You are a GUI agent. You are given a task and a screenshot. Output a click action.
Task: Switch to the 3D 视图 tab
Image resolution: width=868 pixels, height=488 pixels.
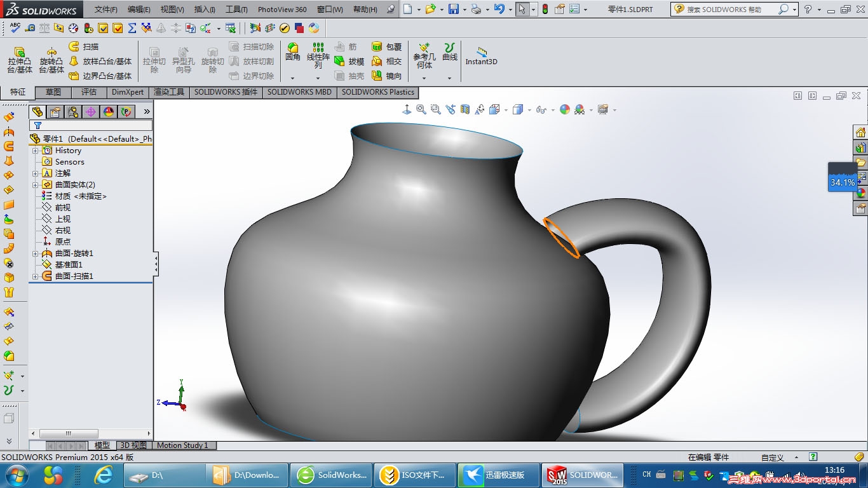pos(133,445)
